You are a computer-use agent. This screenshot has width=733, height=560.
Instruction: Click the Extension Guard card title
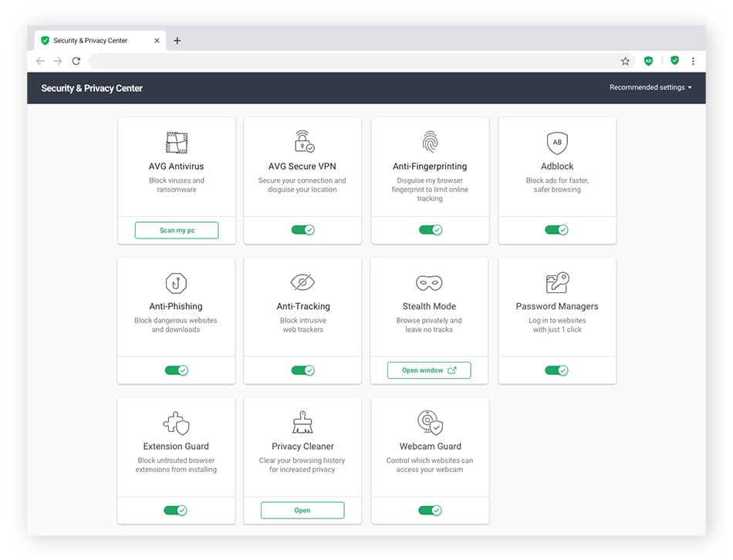click(176, 446)
